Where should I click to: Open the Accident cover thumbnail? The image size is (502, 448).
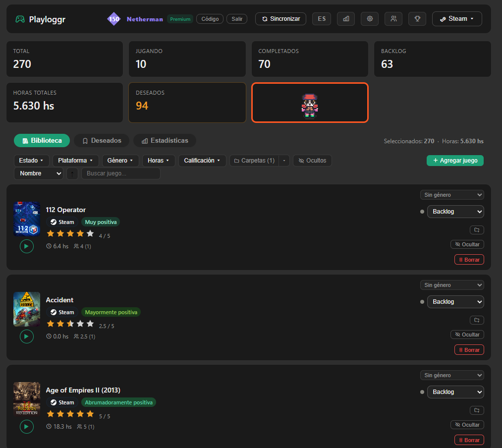coord(27,309)
